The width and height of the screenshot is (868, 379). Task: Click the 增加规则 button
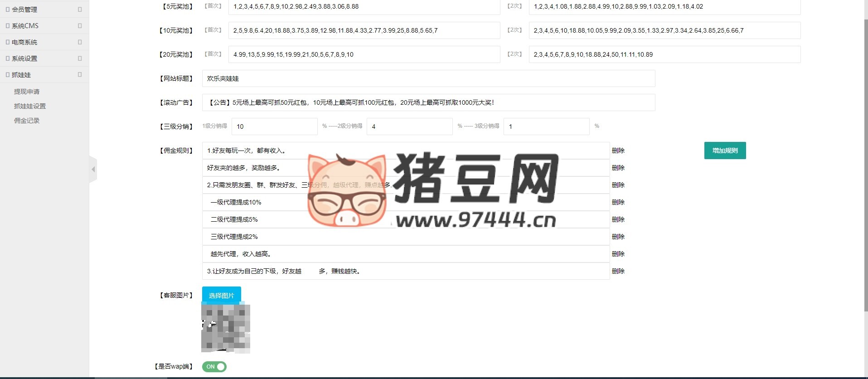pos(725,151)
